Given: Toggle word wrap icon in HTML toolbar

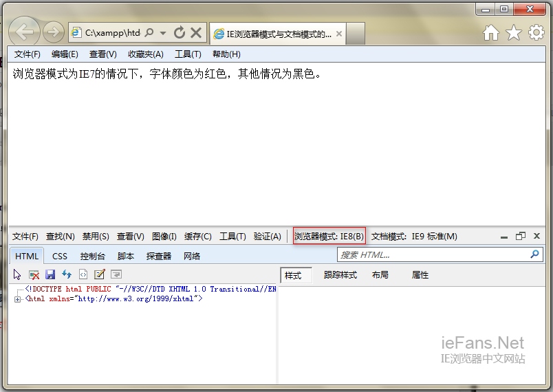Looking at the screenshot, I should [116, 274].
